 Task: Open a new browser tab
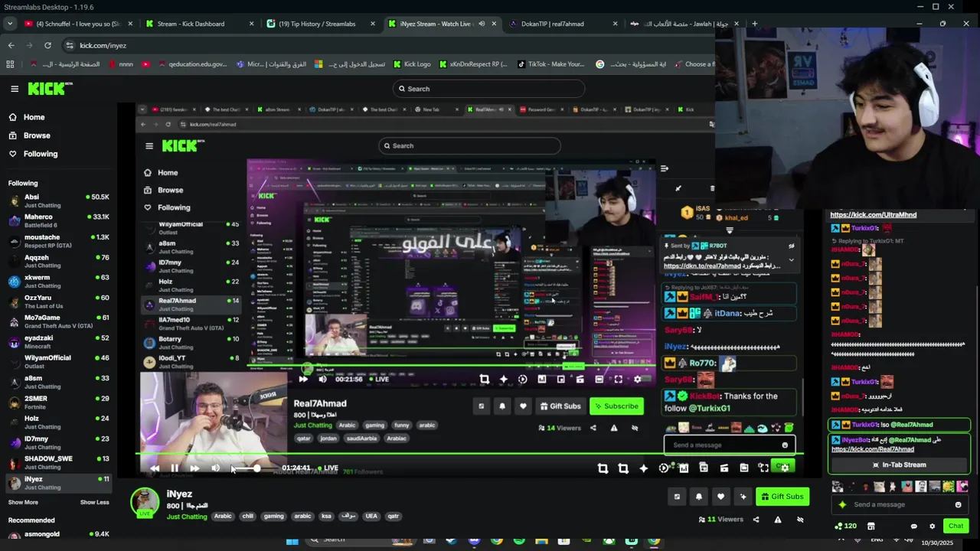754,24
